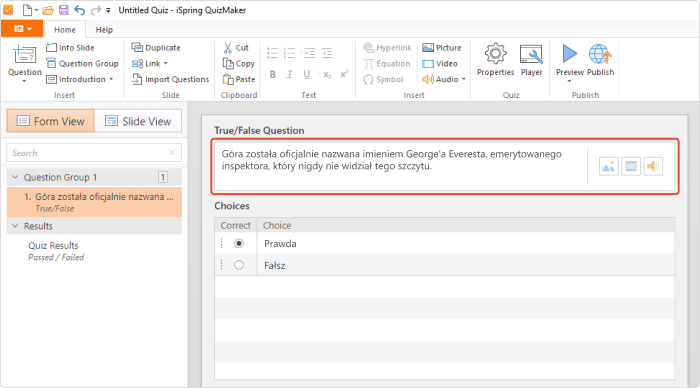Switch to Form View
This screenshot has height=388, width=700.
tap(50, 121)
